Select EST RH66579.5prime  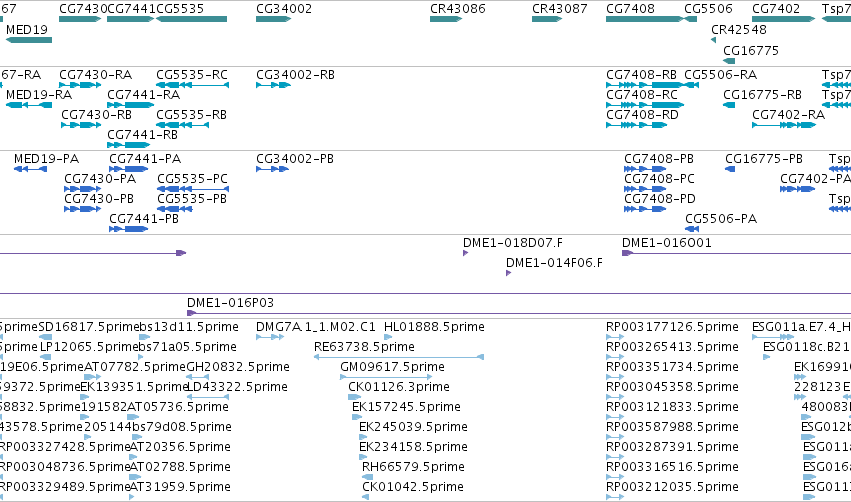coord(367,477)
